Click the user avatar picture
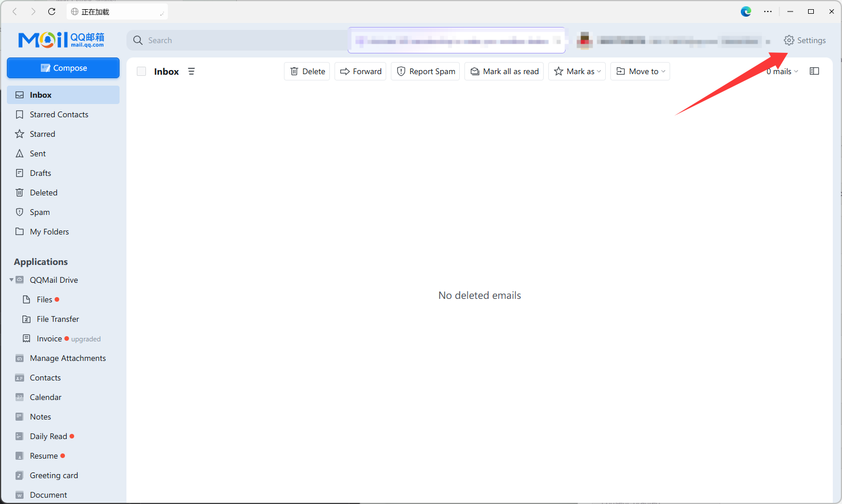Screen dimensions: 842x504 (x=585, y=40)
